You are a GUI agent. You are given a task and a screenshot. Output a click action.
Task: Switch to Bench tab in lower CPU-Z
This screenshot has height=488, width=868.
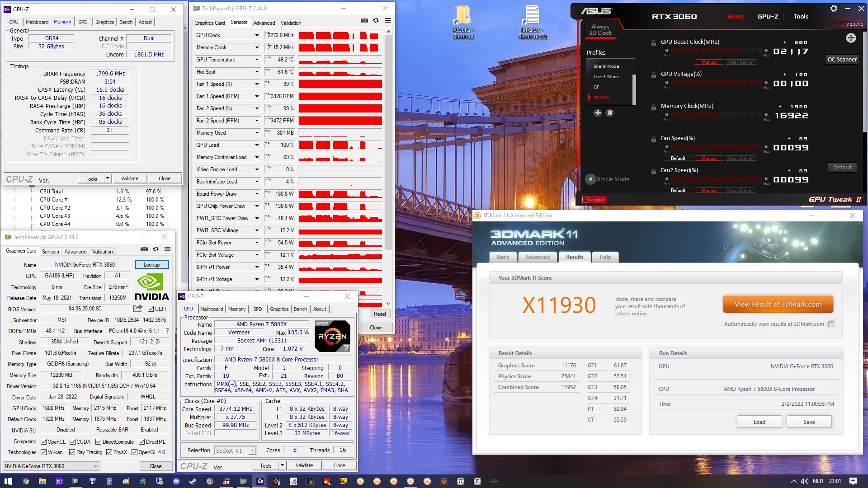pyautogui.click(x=301, y=309)
